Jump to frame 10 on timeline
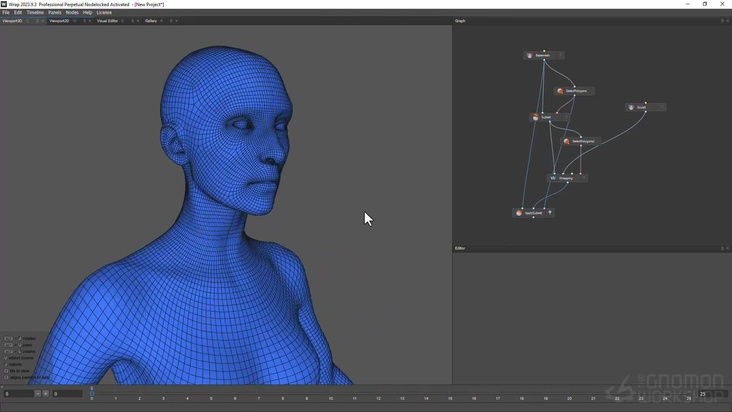 click(331, 398)
